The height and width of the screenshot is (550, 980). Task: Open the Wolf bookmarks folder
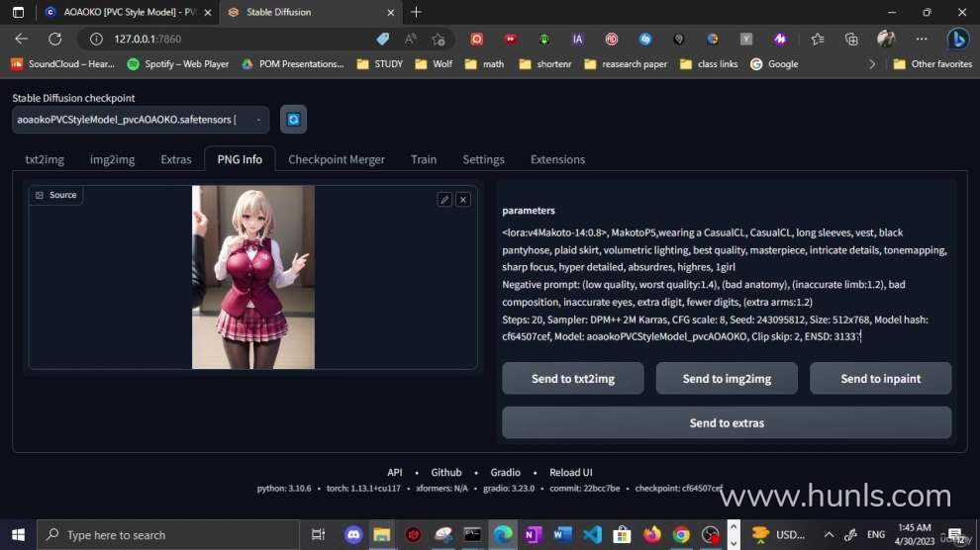[x=434, y=63]
